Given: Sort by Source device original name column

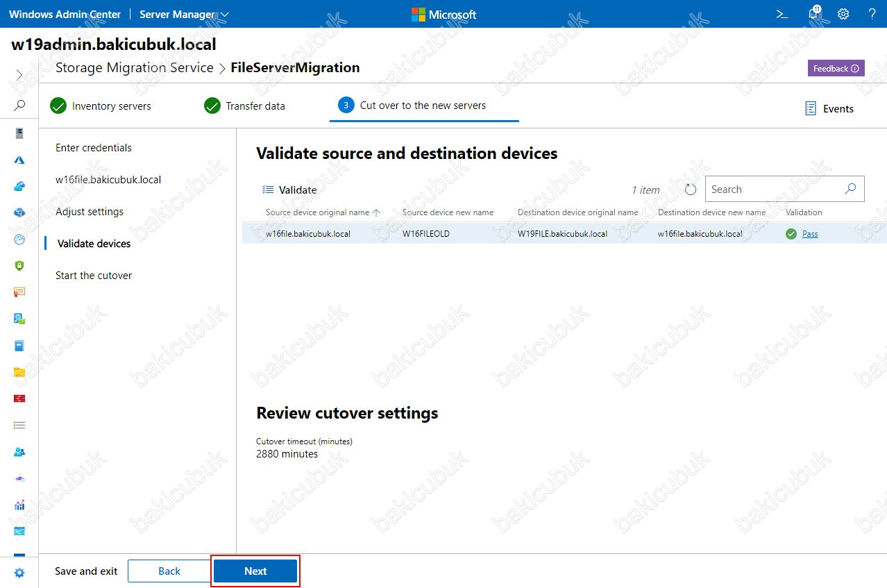Looking at the screenshot, I should click(323, 212).
